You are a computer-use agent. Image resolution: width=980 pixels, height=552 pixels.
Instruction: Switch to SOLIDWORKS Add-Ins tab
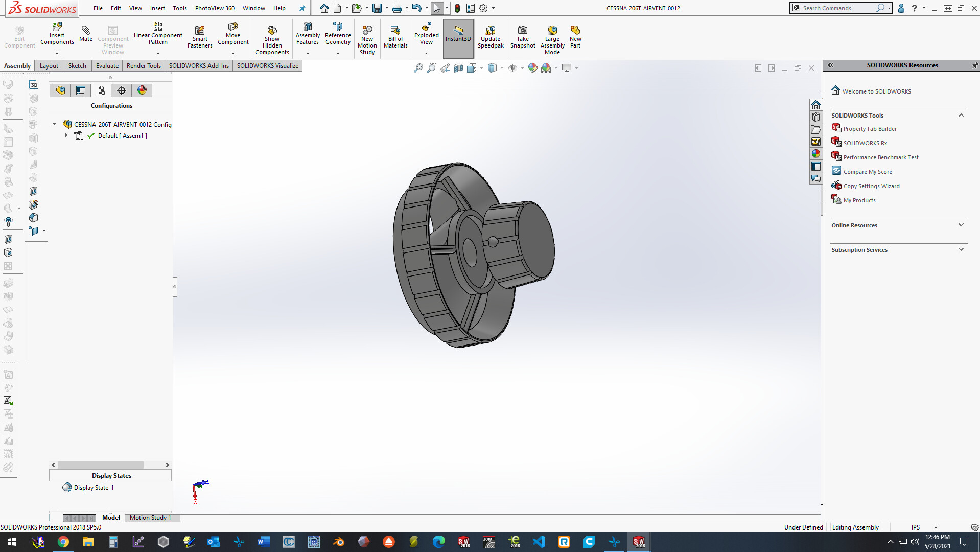pyautogui.click(x=199, y=65)
